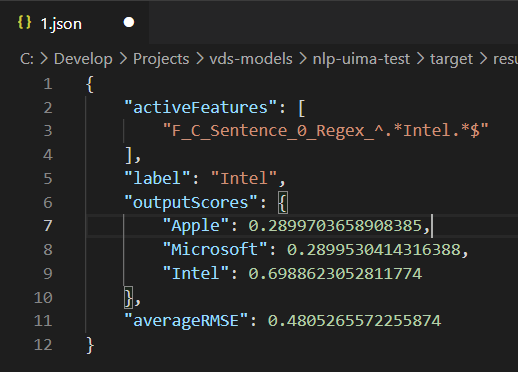Open the nlp-uima-test breadcrumb folder

361,59
